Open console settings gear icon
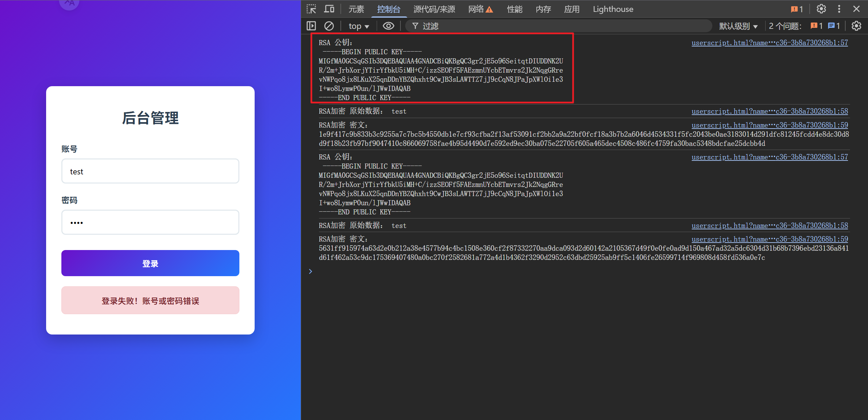 (x=856, y=26)
